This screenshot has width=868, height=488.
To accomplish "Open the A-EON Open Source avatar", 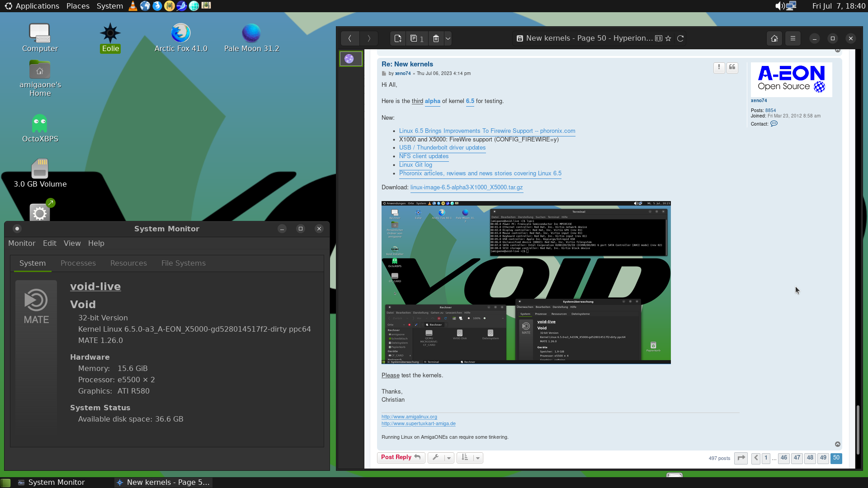I will (791, 79).
